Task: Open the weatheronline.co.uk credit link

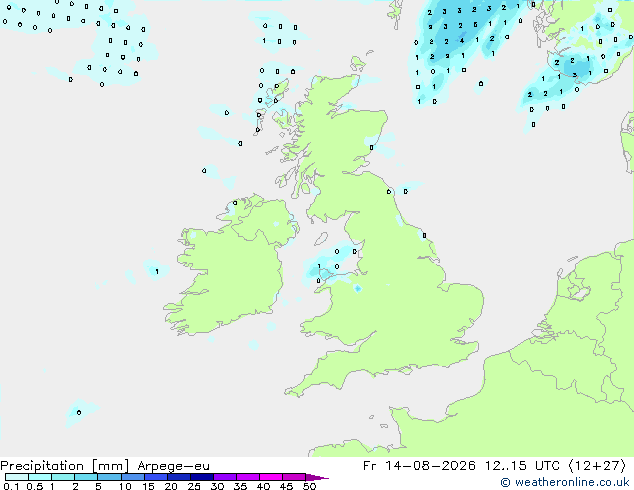Action: point(565,482)
